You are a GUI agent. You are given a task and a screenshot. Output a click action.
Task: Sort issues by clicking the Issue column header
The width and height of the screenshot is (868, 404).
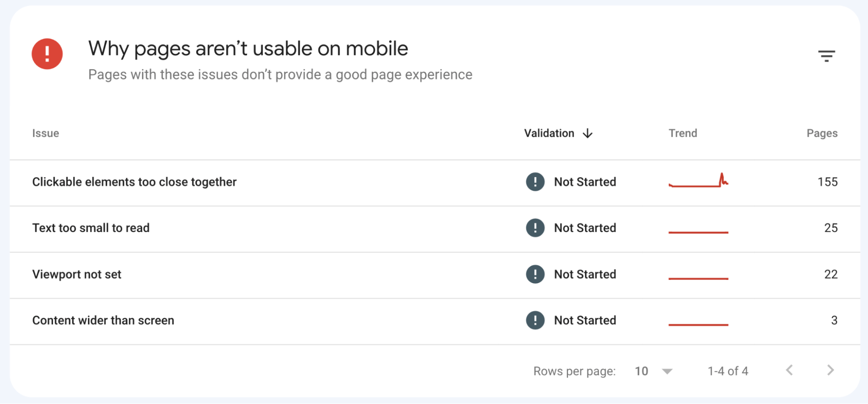[46, 133]
